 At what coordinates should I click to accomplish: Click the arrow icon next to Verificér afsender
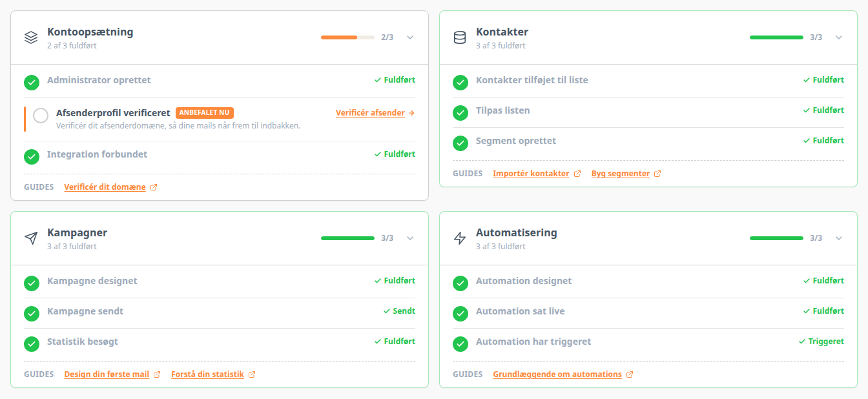click(x=411, y=113)
